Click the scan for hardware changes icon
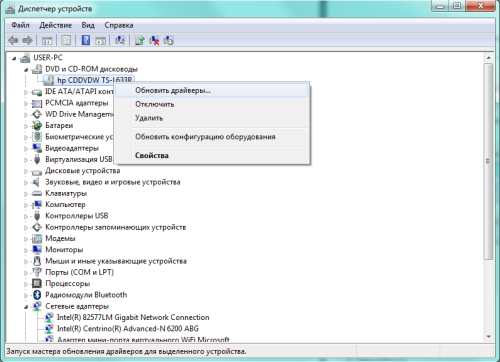500x362 pixels. pyautogui.click(x=120, y=40)
